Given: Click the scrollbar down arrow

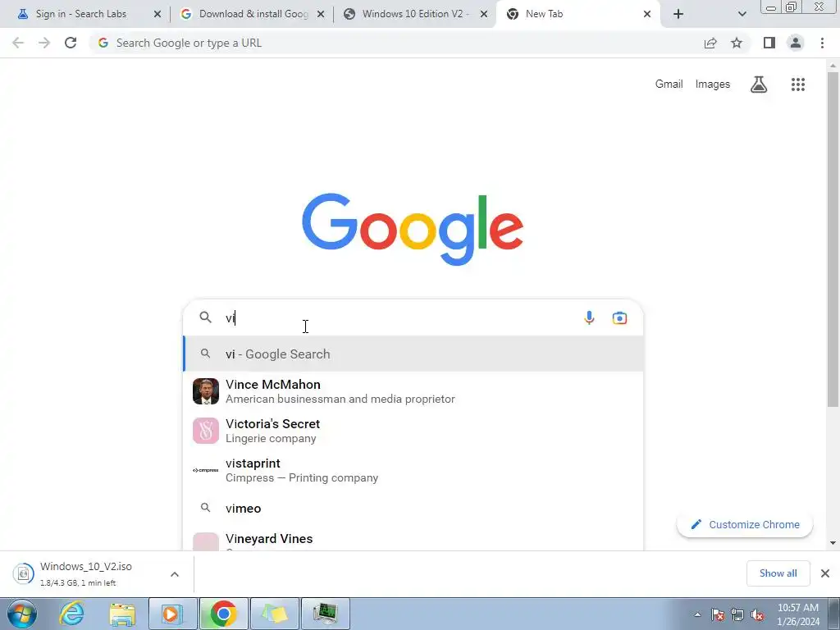Looking at the screenshot, I should (x=833, y=543).
